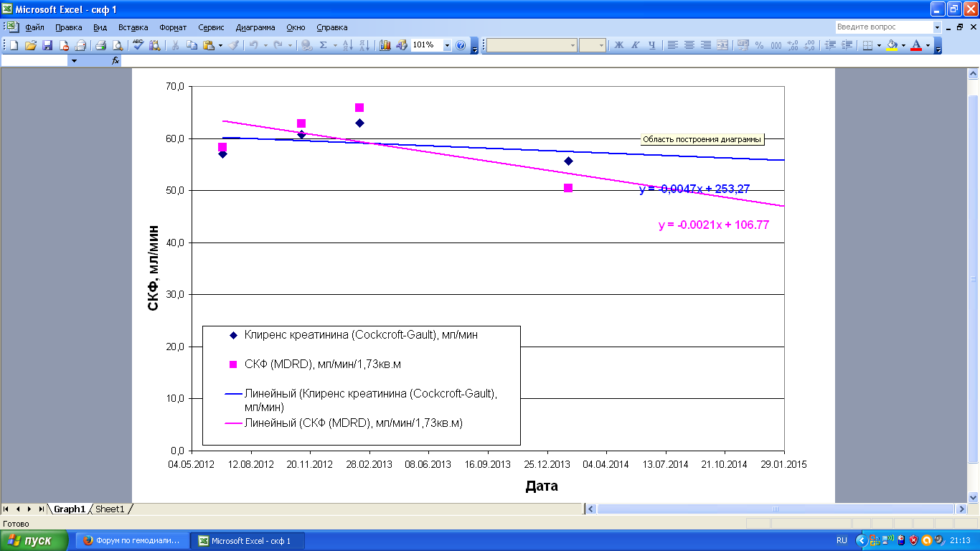Open Print Preview from toolbar

118,45
